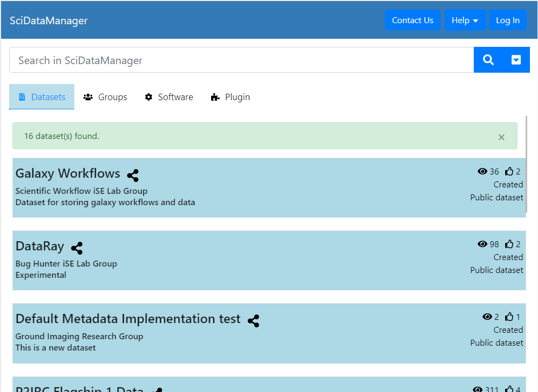Click the magnifier search button
538x392 pixels.
click(x=488, y=60)
